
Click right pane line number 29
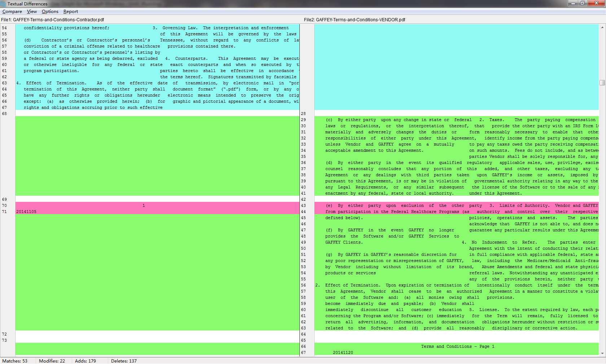pos(303,120)
